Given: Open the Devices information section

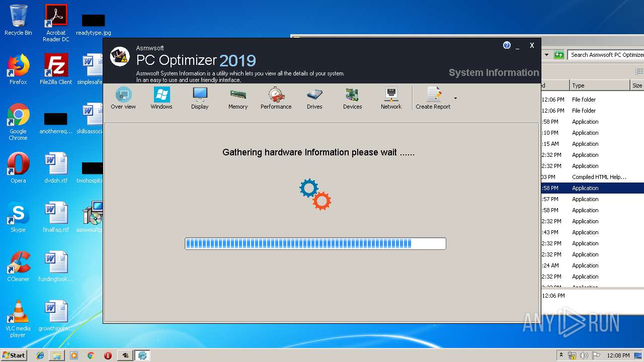Looking at the screenshot, I should [x=353, y=98].
